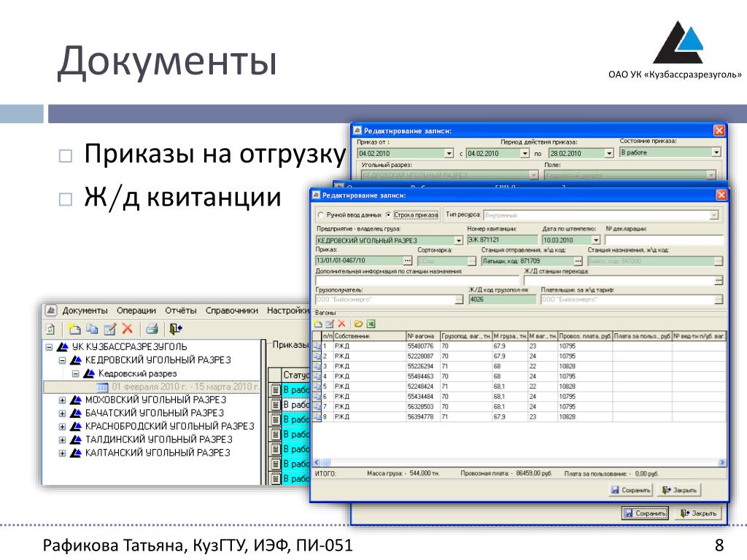Click the № вагона column header
This screenshot has width=747, height=560.
[422, 336]
